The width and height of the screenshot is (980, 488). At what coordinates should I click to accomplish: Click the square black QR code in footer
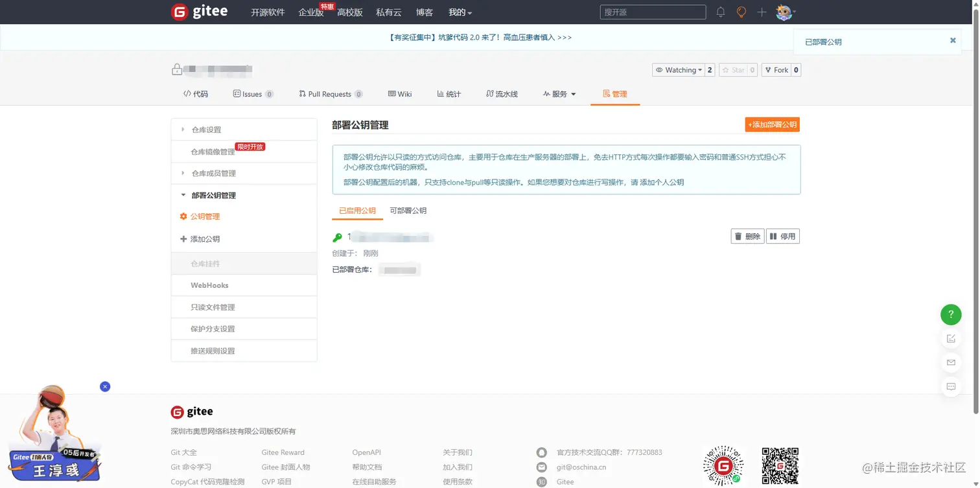coord(780,465)
